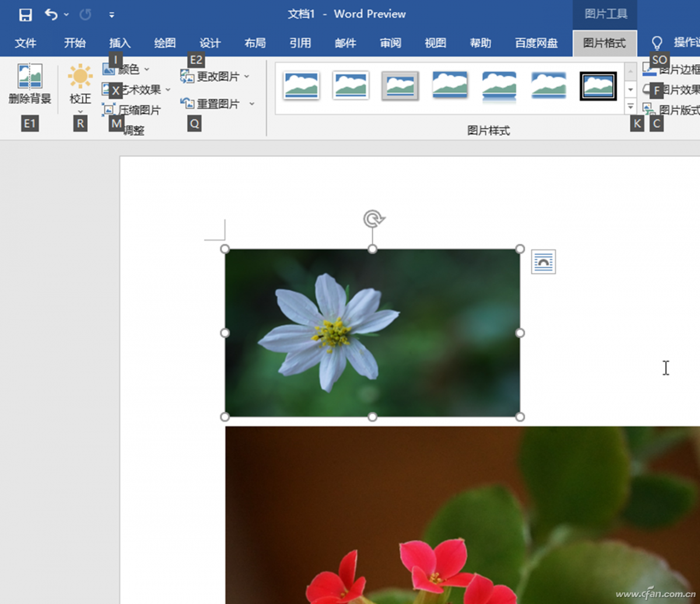Switch to the 视图 tab
Image resolution: width=700 pixels, height=604 pixels.
(435, 43)
